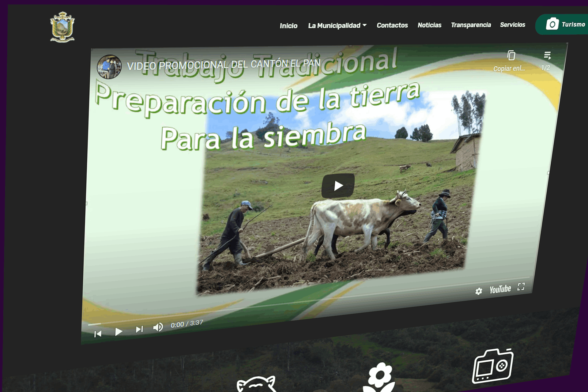Viewport: 588px width, 392px height.
Task: Open the video channel avatar
Action: point(109,67)
